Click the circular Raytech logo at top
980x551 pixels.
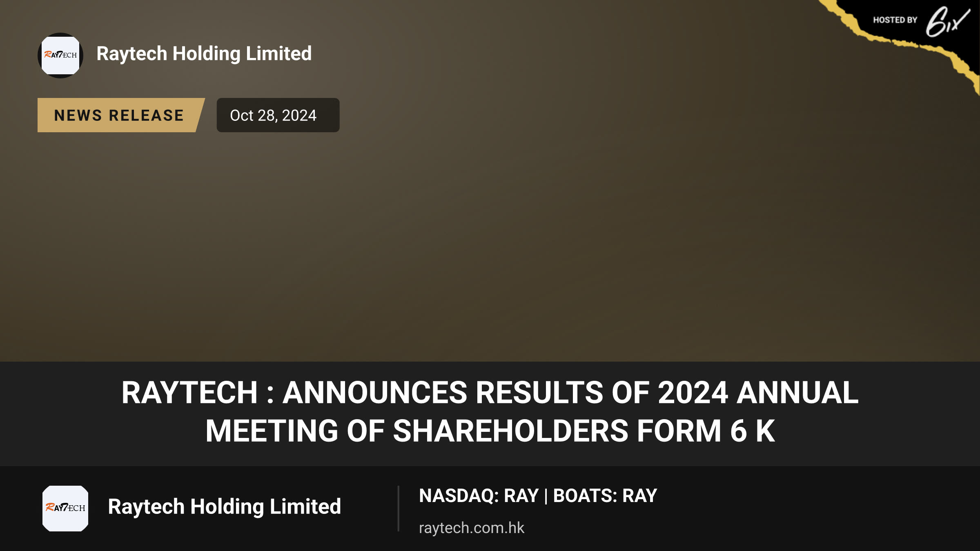[x=60, y=56]
